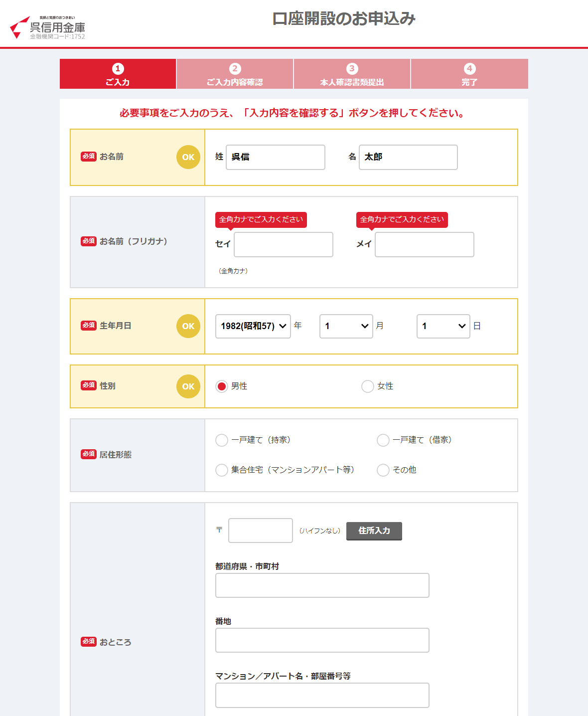
Task: Focus the セイ furigana input field
Action: [284, 244]
